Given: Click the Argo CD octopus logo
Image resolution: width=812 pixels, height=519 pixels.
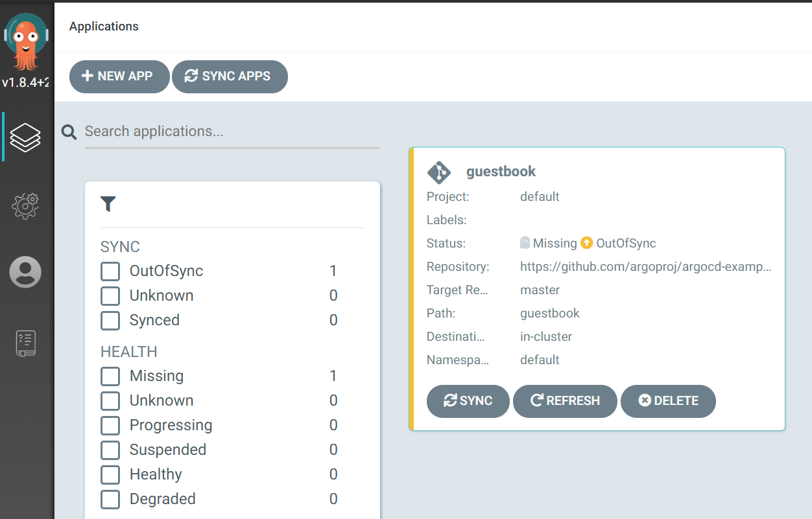Looking at the screenshot, I should point(26,41).
